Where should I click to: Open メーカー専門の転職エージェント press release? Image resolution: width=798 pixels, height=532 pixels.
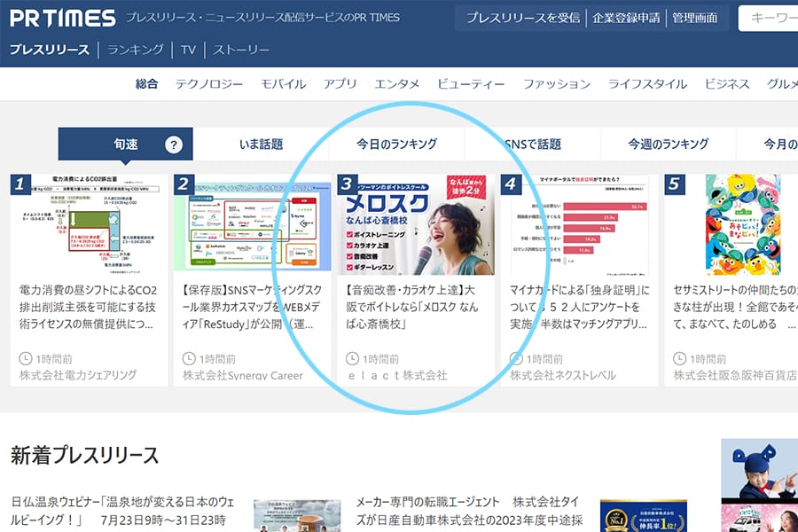coord(469,511)
